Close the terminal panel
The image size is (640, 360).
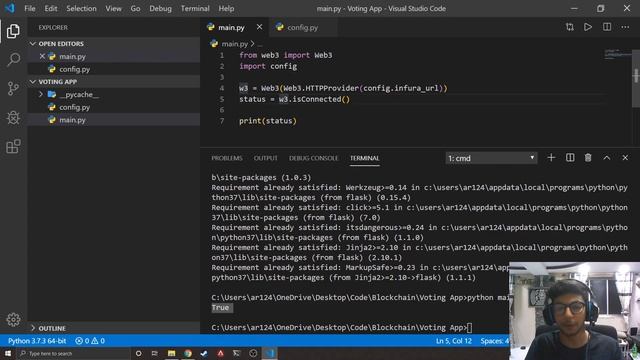pos(625,158)
